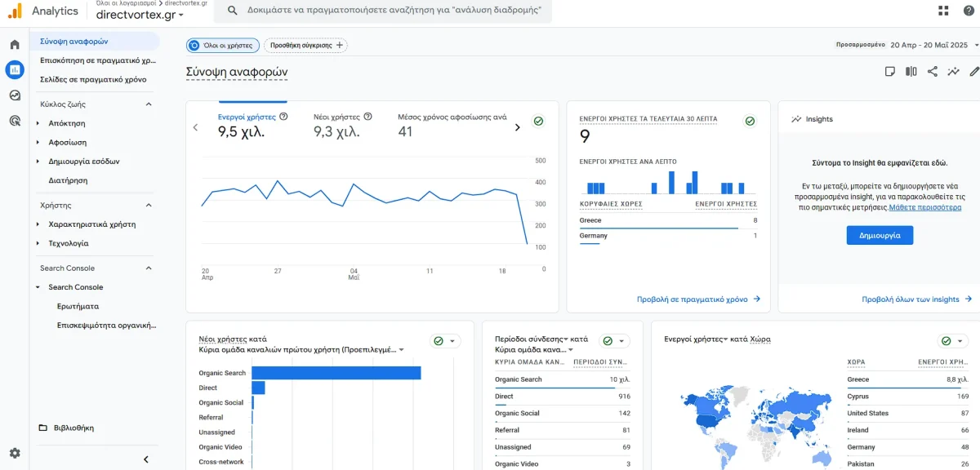
Task: Click the Organic Search bar in chart
Action: tap(336, 373)
